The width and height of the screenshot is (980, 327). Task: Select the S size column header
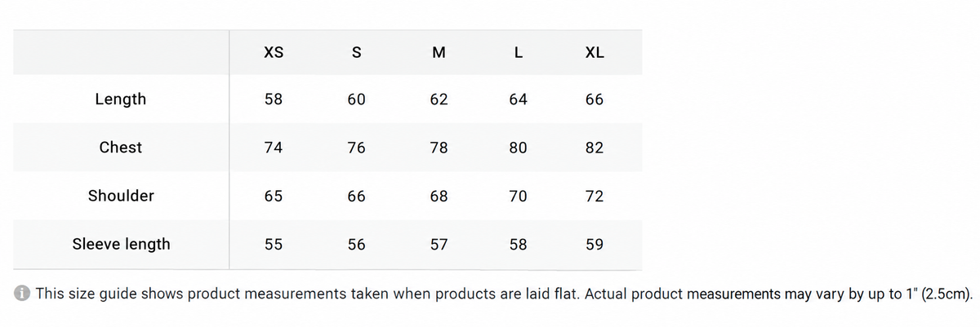356,53
